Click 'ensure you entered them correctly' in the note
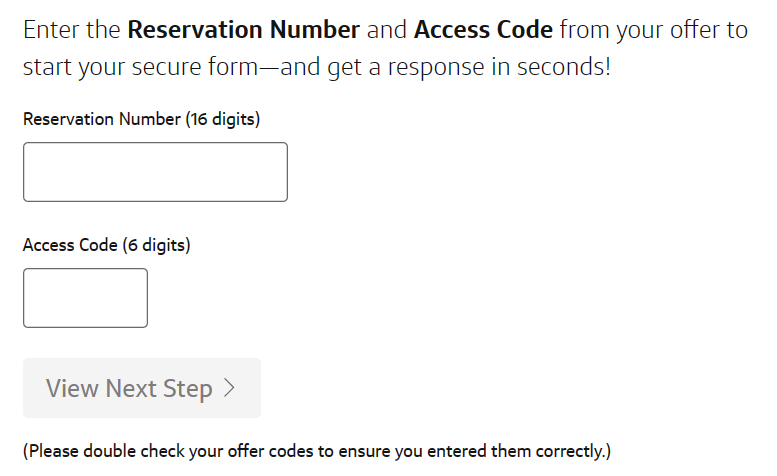Screen dimensions: 777x476 [482, 451]
